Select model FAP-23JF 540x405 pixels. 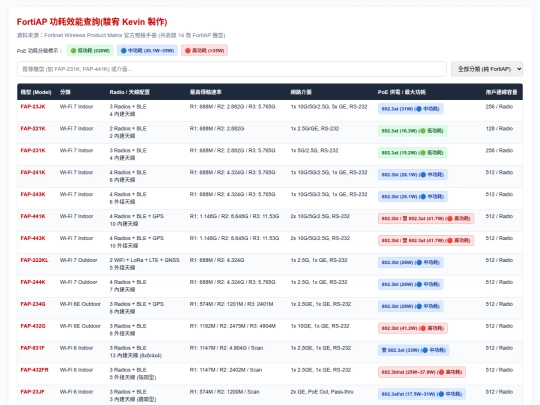(x=32, y=392)
